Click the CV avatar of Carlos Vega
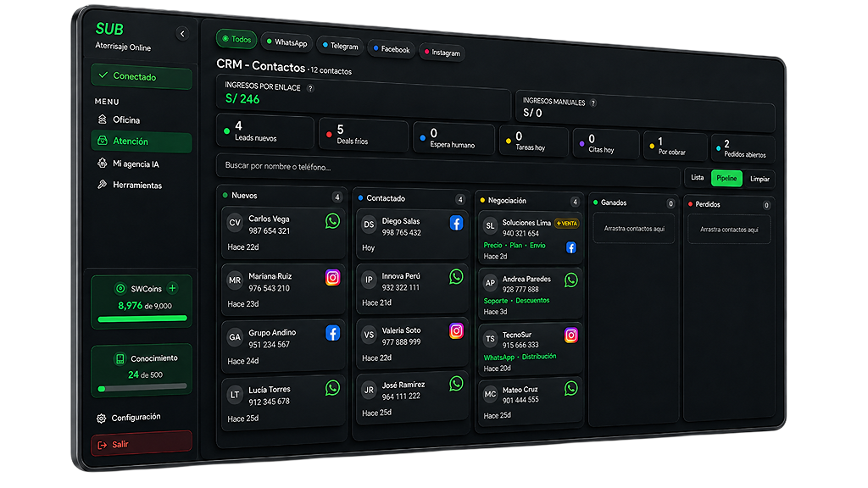The height and width of the screenshot is (488, 868). tap(235, 223)
